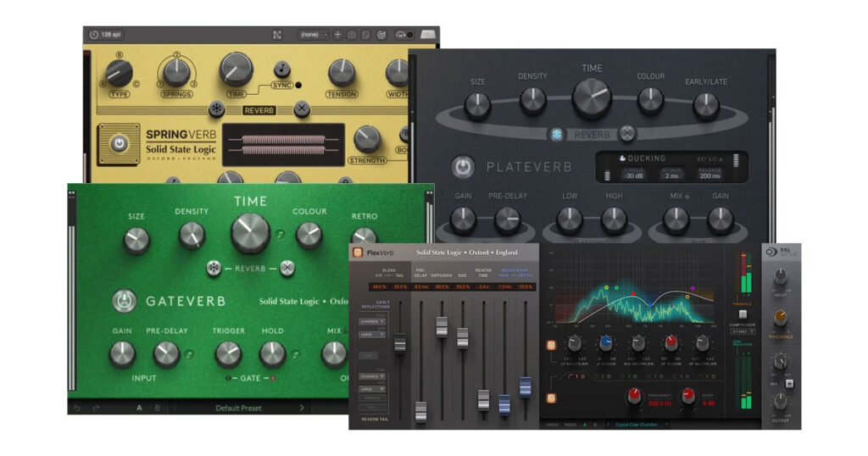Click PlateVerb reverb freeze snowflake button
The image size is (868, 456).
point(557,134)
